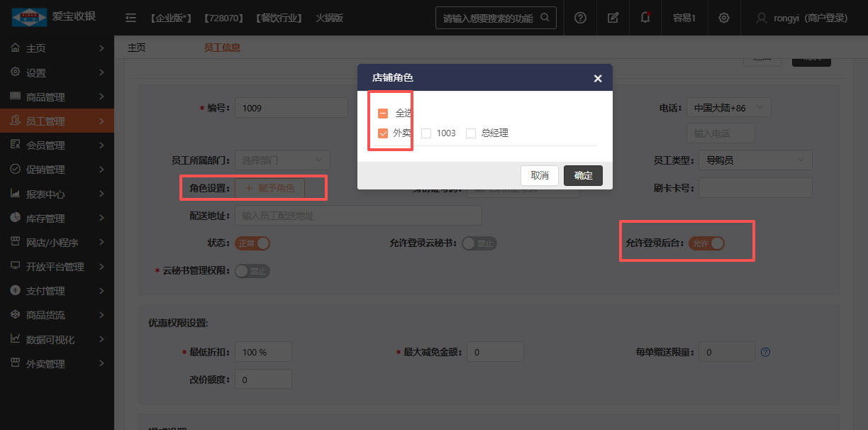This screenshot has height=430, width=868.
Task: Uncheck the 外卖 role checkbox
Action: click(x=383, y=133)
